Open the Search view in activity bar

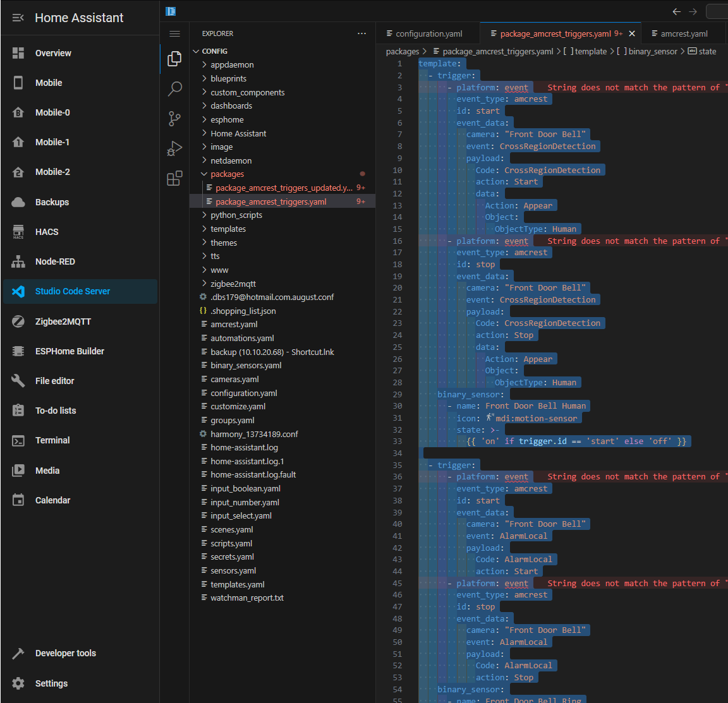(174, 88)
